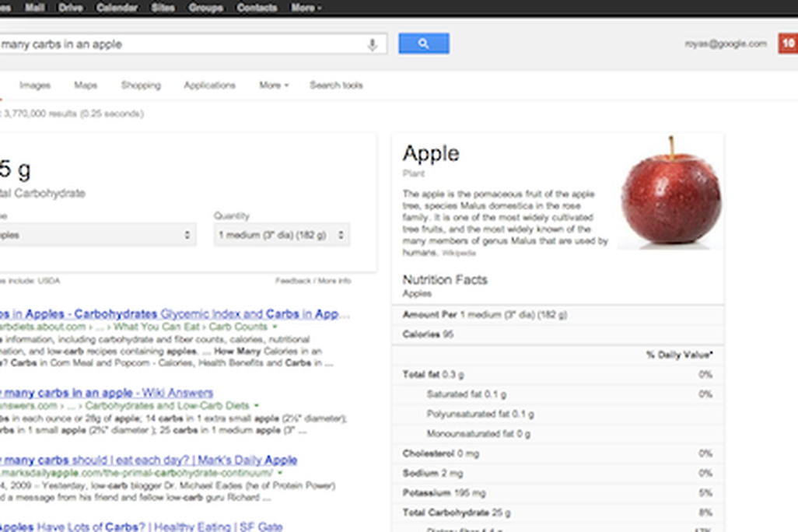Image resolution: width=798 pixels, height=532 pixels.
Task: Click the Sodium 2 mg row
Action: coord(558,474)
